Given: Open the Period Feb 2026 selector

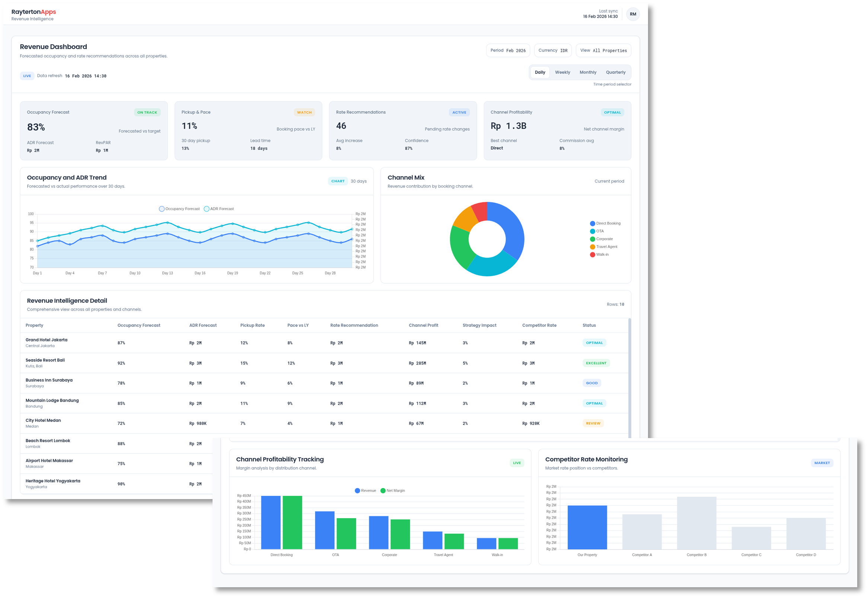Looking at the screenshot, I should pos(508,50).
